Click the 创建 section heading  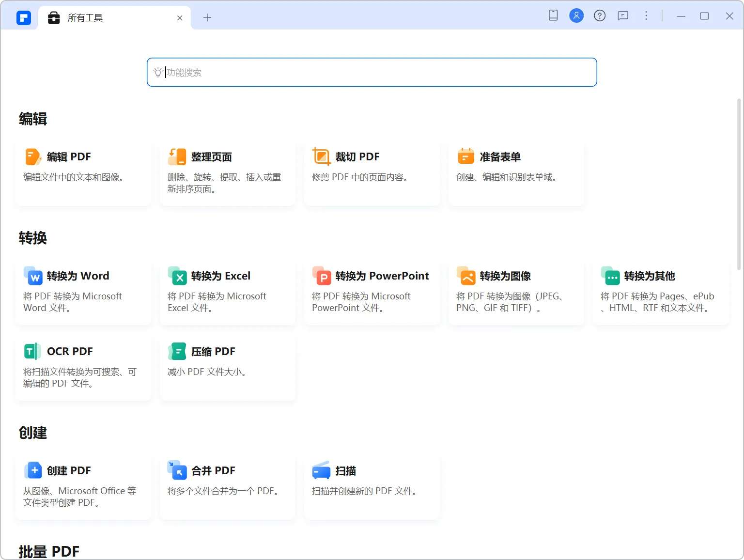click(x=33, y=433)
